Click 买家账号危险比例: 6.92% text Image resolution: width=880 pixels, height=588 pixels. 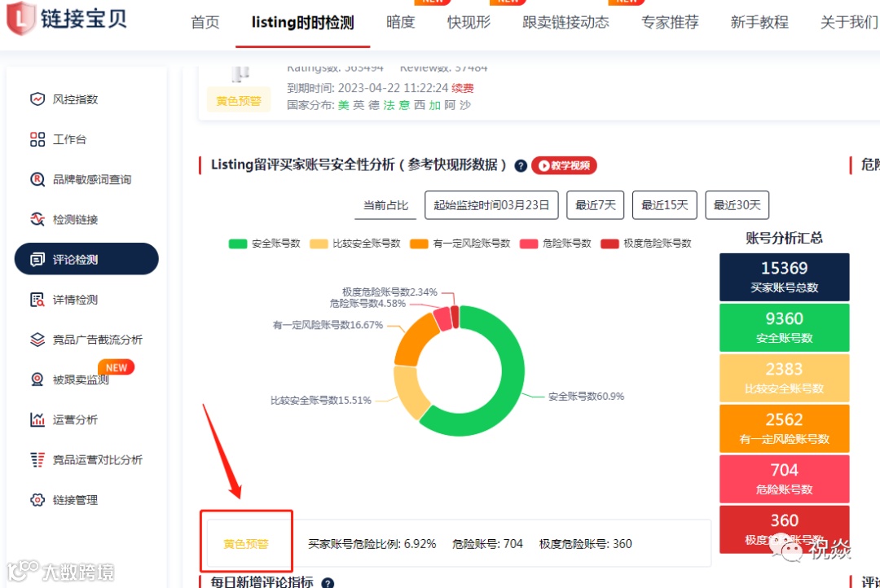372,544
